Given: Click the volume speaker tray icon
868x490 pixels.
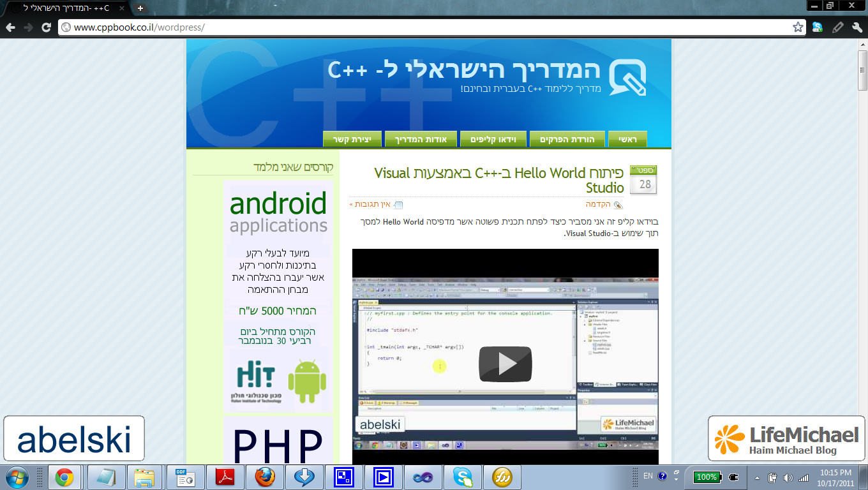Looking at the screenshot, I should (788, 477).
